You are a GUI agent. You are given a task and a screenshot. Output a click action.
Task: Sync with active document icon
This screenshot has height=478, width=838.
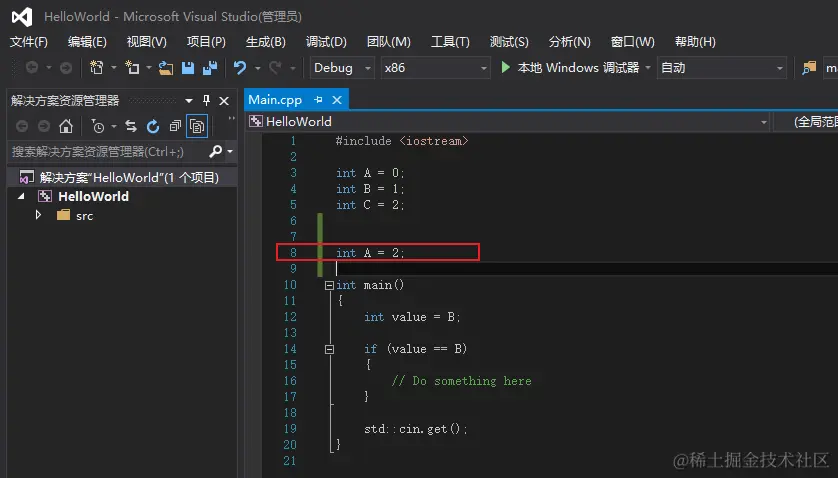point(131,126)
